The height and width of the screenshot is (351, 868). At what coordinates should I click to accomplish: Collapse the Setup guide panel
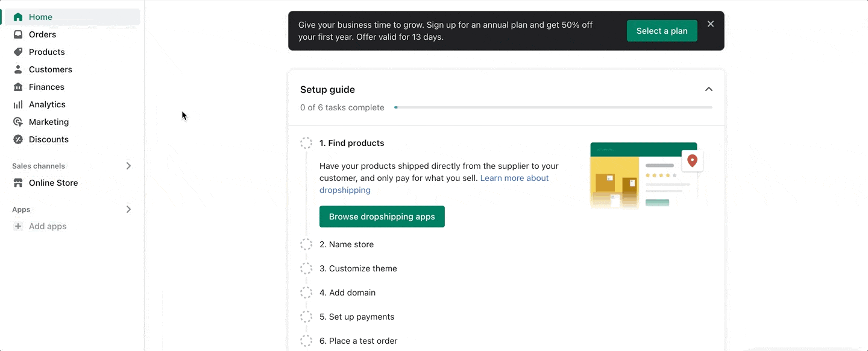709,89
